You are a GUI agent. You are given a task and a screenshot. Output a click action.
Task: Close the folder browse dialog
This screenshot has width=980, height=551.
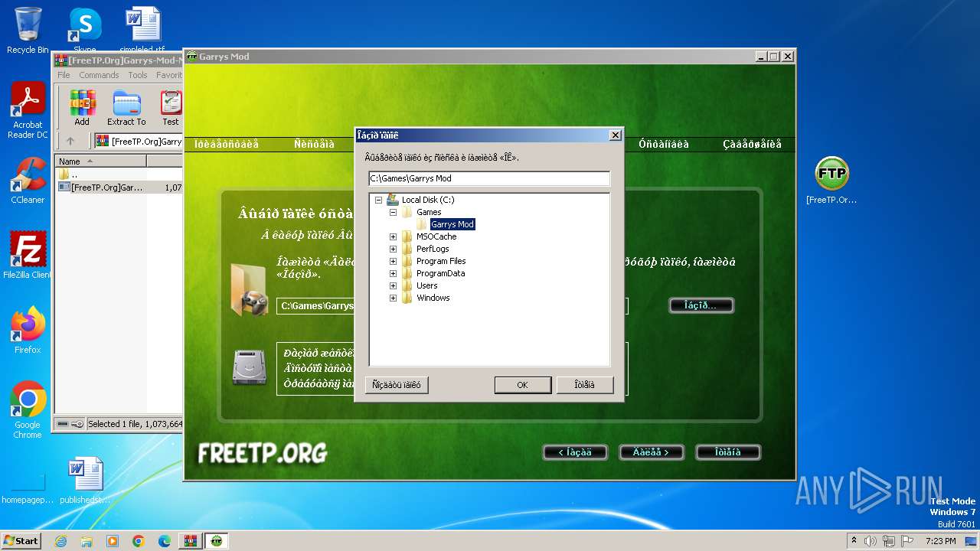click(x=615, y=135)
